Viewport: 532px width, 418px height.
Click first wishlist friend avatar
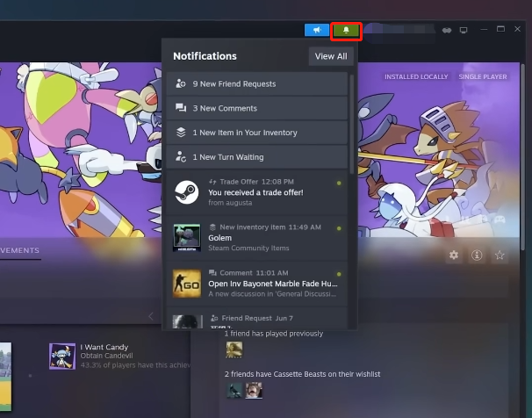pyautogui.click(x=234, y=391)
